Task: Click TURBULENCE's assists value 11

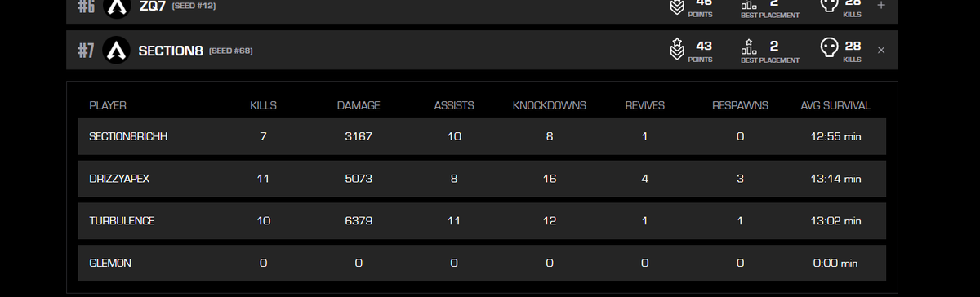Action: (454, 221)
